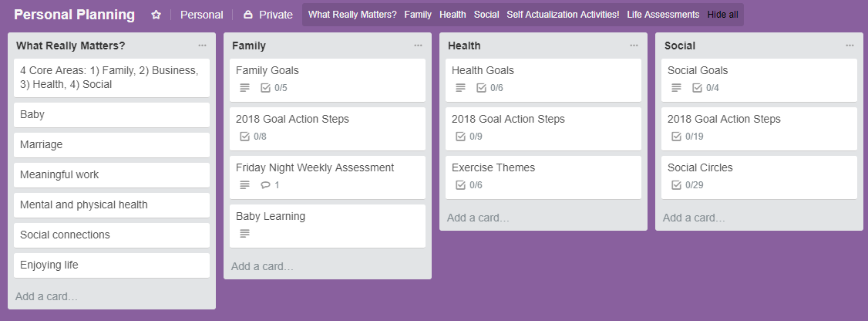Open the Health list options menu
Image resolution: width=868 pixels, height=321 pixels.
point(634,46)
